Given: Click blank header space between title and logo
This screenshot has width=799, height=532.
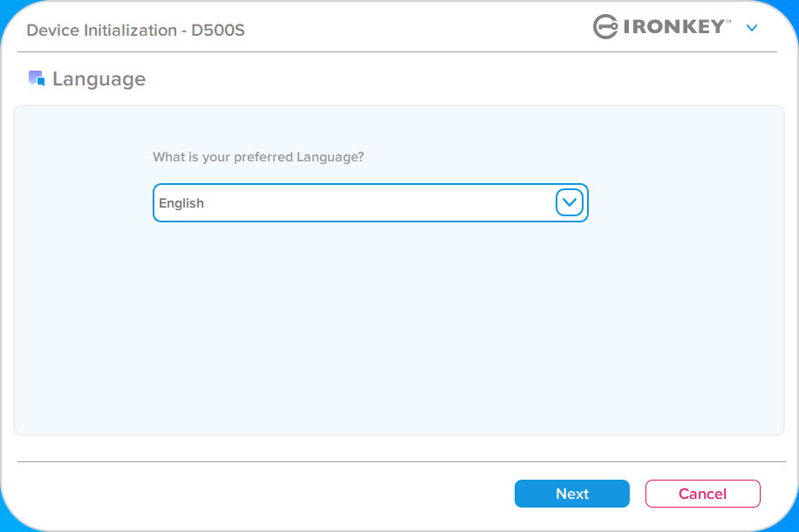Looking at the screenshot, I should [x=418, y=28].
